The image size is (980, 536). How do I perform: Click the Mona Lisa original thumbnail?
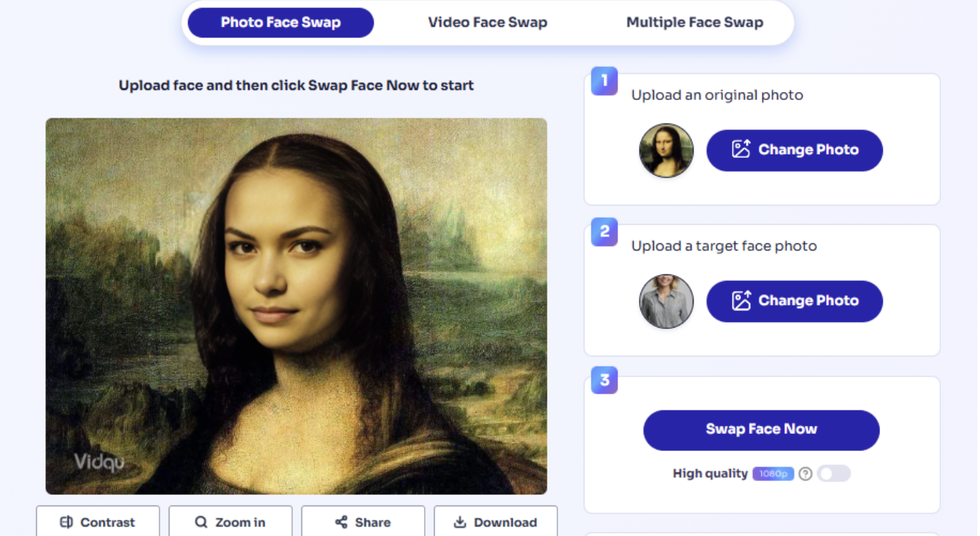[x=667, y=150]
